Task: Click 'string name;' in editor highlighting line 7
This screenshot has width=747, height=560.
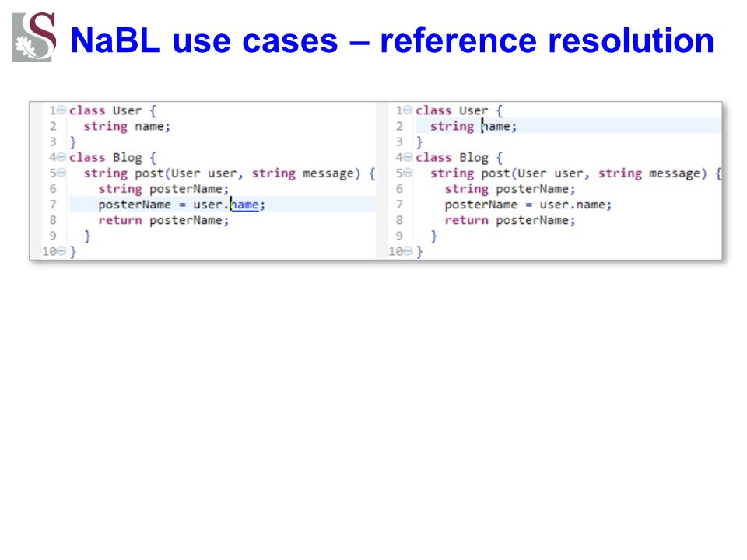Action: [127, 126]
